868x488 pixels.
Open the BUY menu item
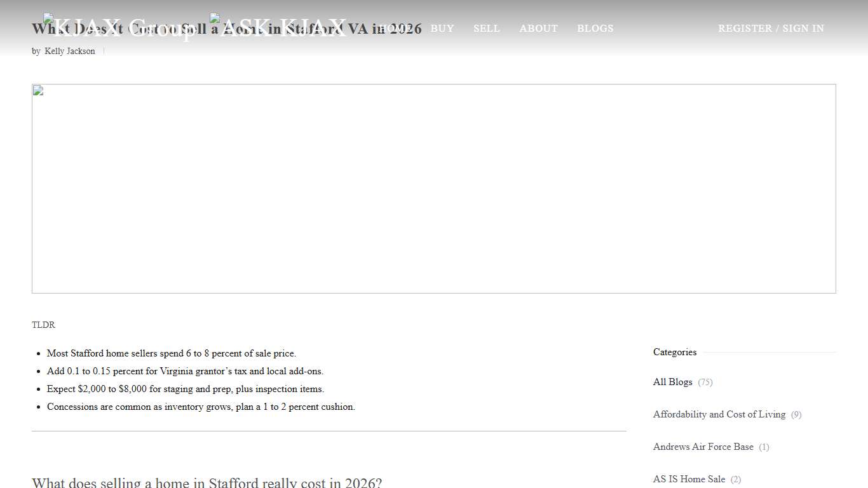[442, 29]
